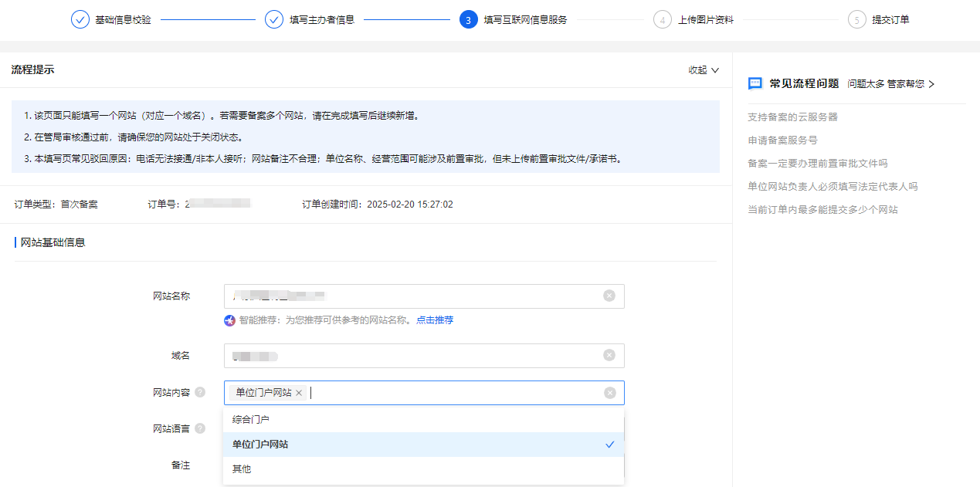Collapse the 流程提示 panel via 收起

[703, 70]
